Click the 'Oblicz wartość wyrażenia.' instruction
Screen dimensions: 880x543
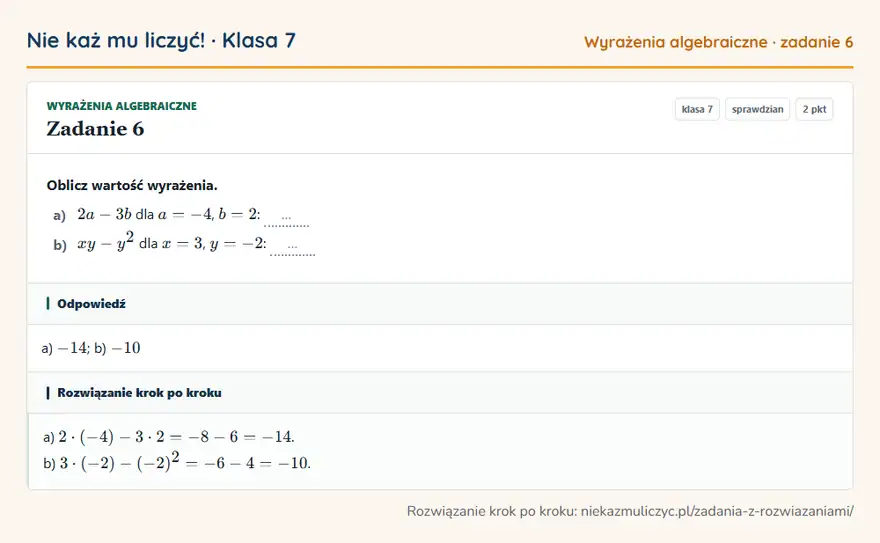click(x=132, y=185)
